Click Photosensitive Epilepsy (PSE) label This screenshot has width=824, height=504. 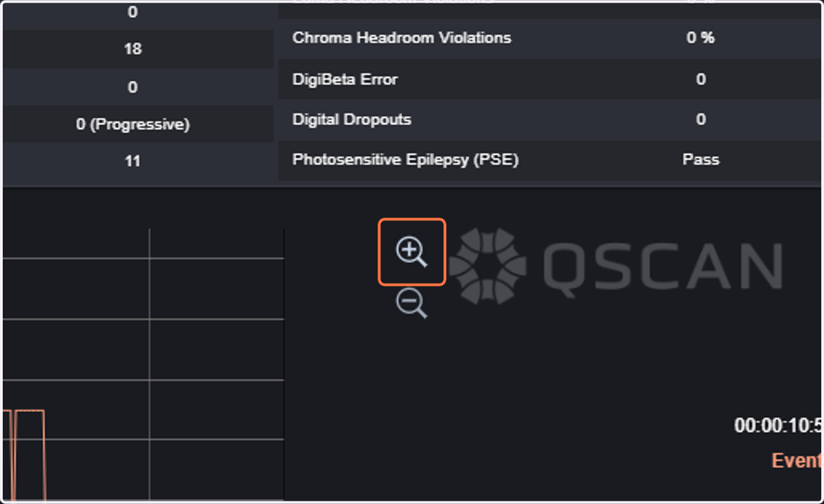pos(405,159)
